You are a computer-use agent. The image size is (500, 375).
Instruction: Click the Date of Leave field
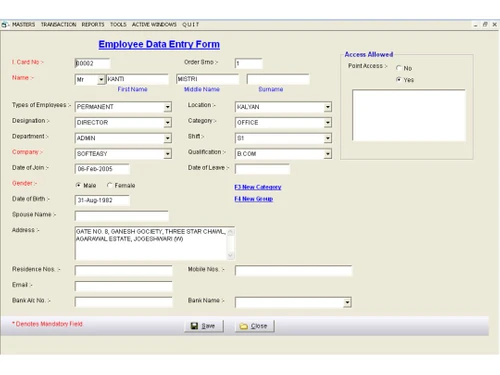[x=262, y=169]
